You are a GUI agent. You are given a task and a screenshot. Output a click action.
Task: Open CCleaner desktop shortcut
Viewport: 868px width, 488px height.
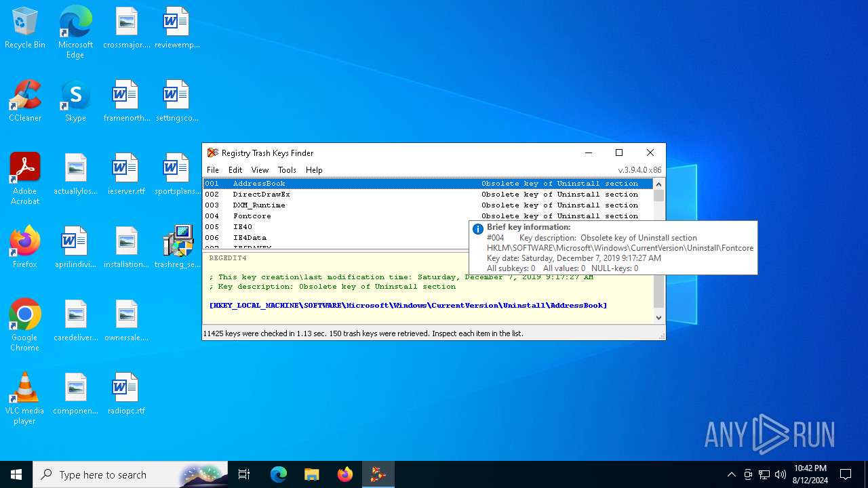[25, 101]
